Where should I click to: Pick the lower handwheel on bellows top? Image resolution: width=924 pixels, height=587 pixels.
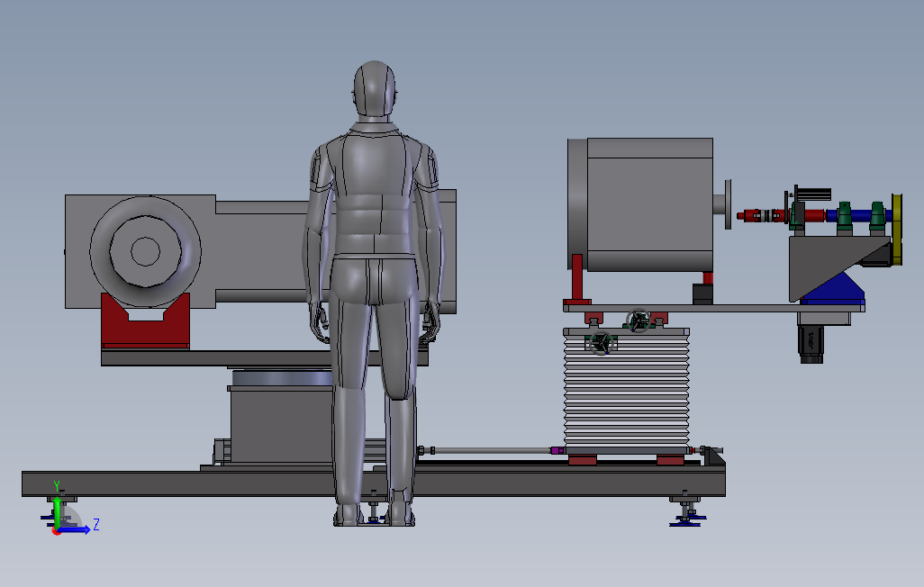point(601,343)
